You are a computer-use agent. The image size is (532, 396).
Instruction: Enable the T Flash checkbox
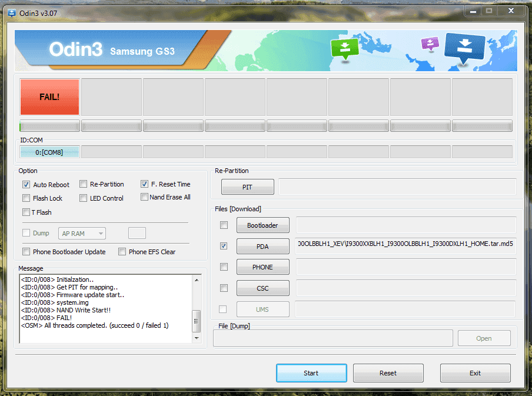coord(26,212)
